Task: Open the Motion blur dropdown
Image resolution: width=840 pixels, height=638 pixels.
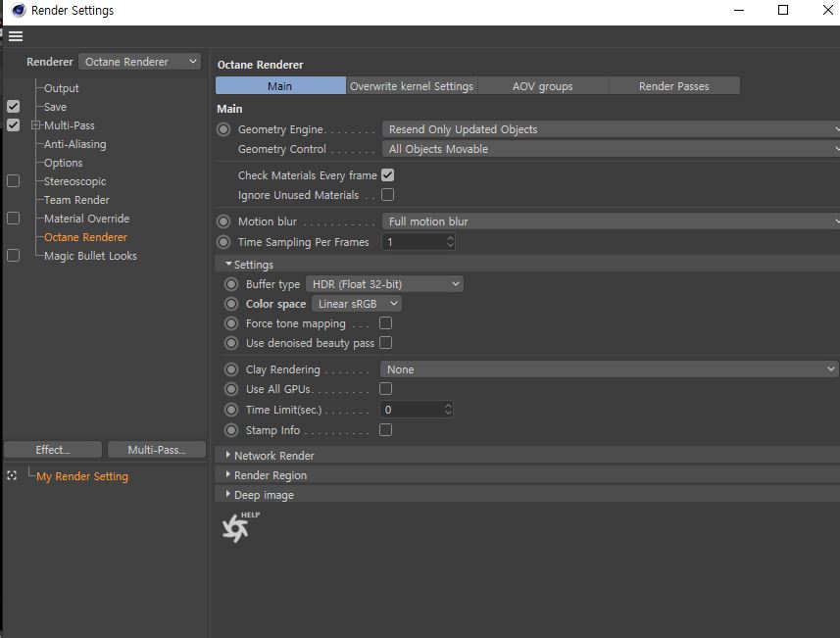Action: coord(611,221)
